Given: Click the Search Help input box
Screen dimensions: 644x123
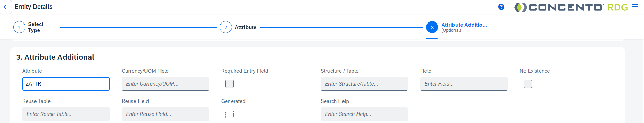Looking at the screenshot, I should click(x=364, y=114).
